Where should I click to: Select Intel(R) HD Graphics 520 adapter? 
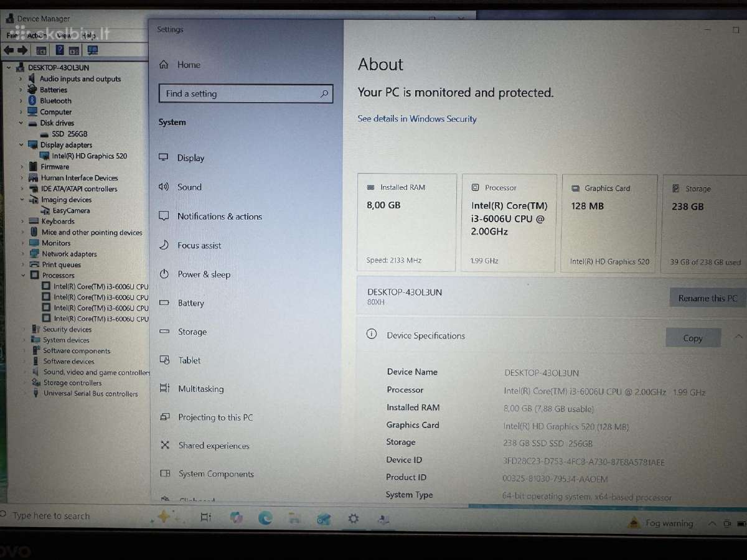point(89,156)
